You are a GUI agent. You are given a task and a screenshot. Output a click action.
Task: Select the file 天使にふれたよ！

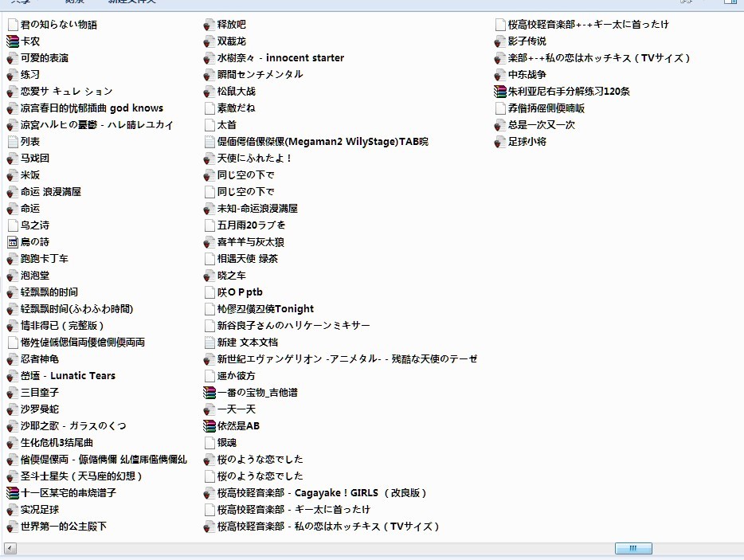point(254,159)
